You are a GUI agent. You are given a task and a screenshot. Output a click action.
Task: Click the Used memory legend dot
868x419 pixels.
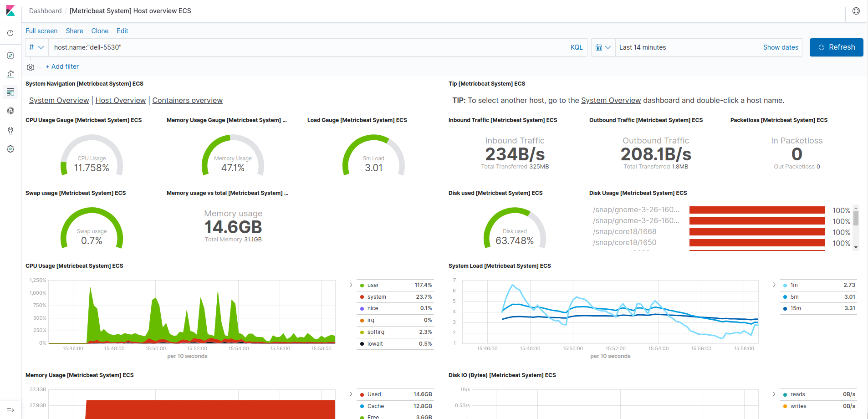pos(362,395)
